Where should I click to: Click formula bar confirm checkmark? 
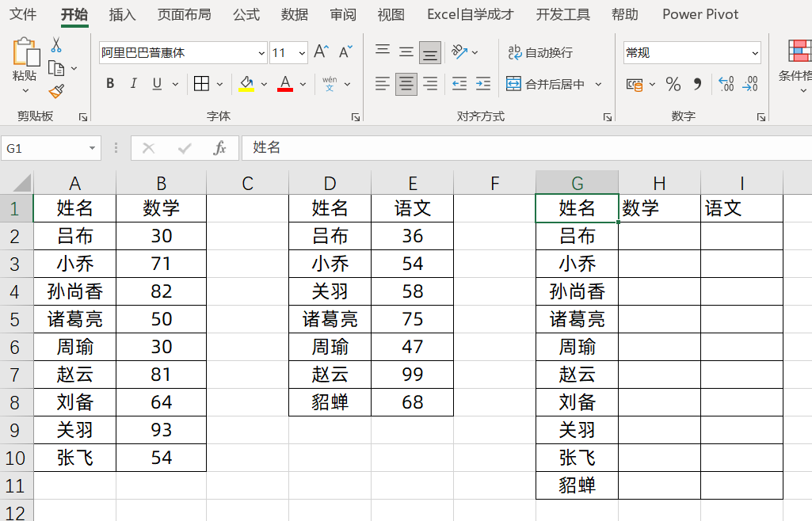[x=185, y=149]
